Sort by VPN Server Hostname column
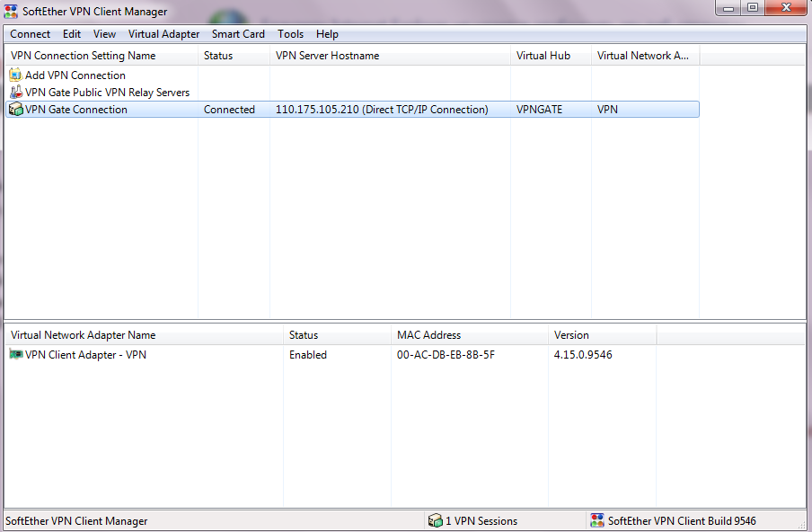 pos(391,56)
